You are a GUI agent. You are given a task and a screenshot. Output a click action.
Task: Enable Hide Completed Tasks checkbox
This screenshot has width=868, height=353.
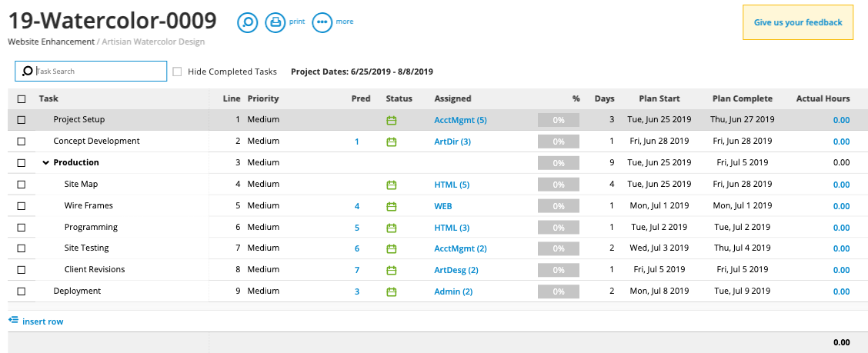[177, 72]
